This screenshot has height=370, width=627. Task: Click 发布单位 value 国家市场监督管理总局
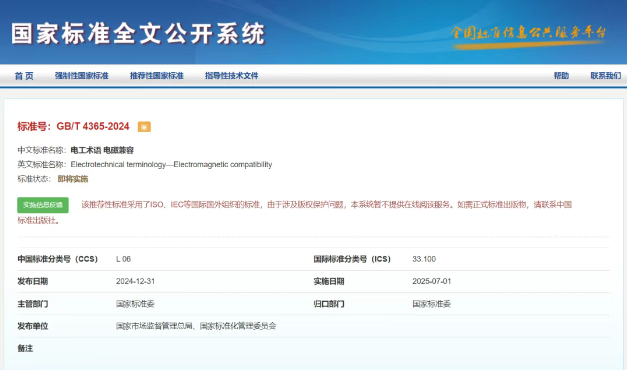(154, 326)
